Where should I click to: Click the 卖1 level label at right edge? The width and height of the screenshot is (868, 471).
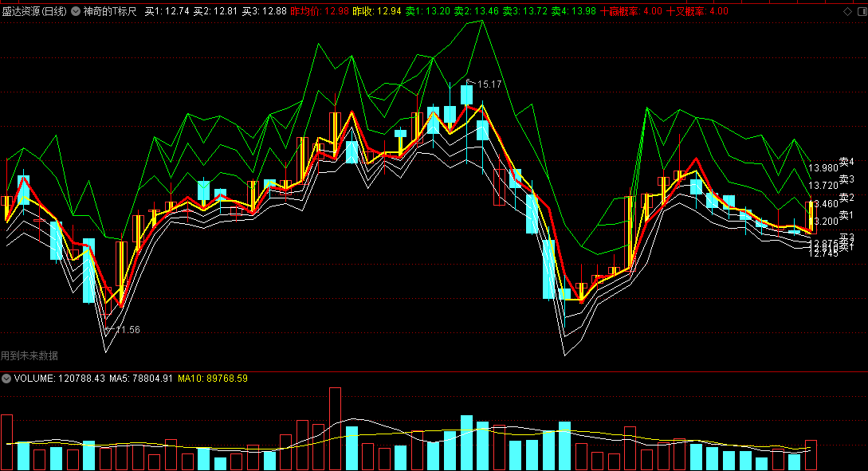pos(847,214)
